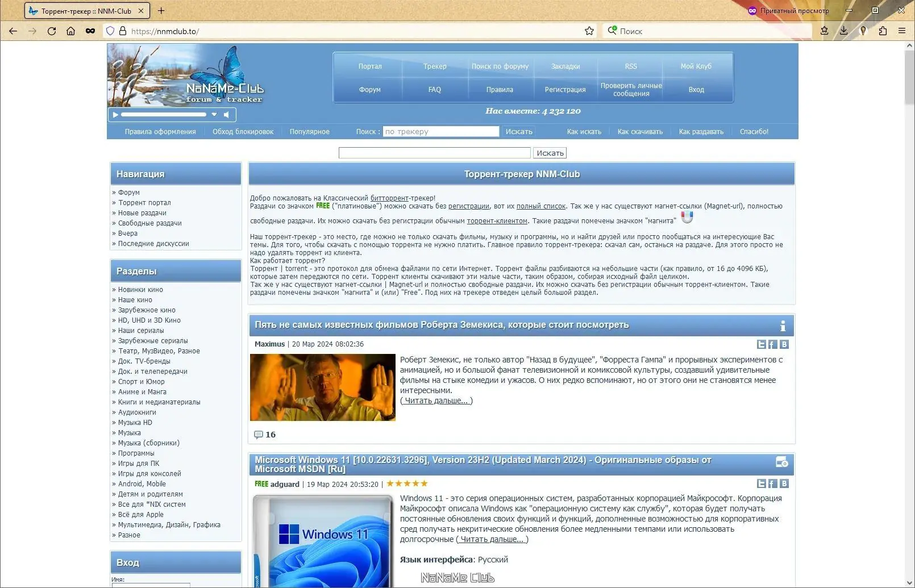Mute the radio player speaker icon
Screen dimensions: 915x588
(227, 115)
